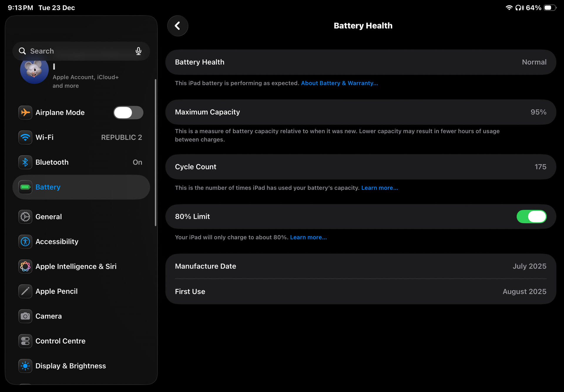Click Learn more under Cycle Count

[380, 188]
